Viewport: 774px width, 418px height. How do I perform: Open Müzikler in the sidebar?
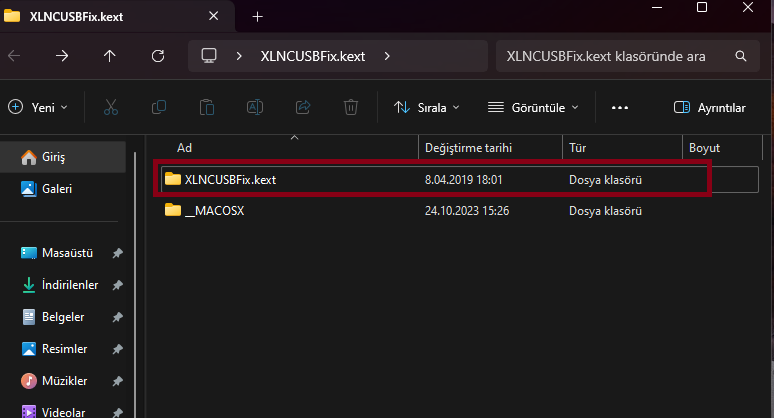pyautogui.click(x=64, y=381)
